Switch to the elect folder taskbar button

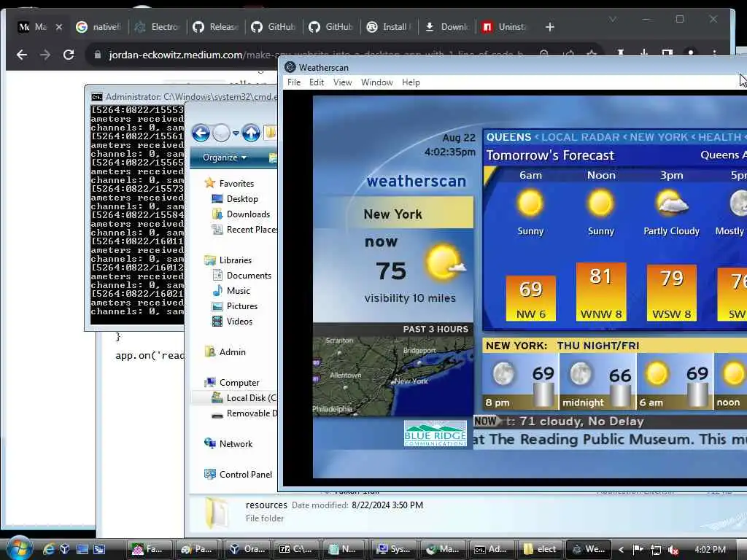(x=540, y=550)
